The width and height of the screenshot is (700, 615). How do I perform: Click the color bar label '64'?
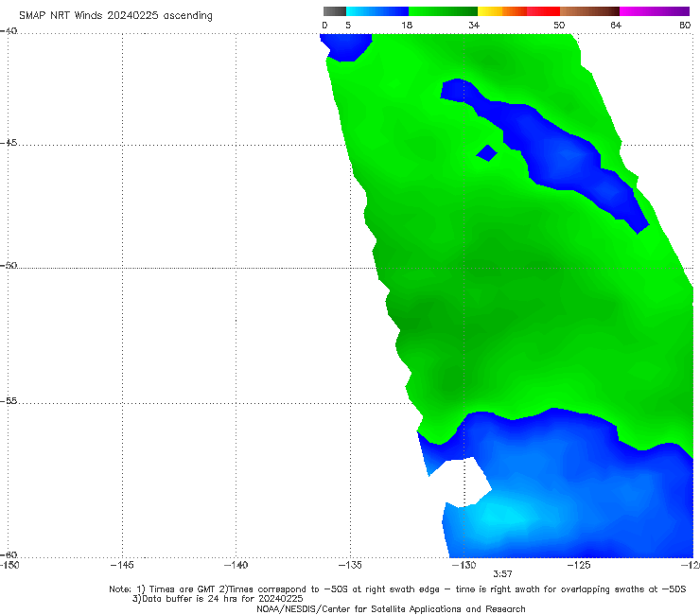pos(616,25)
